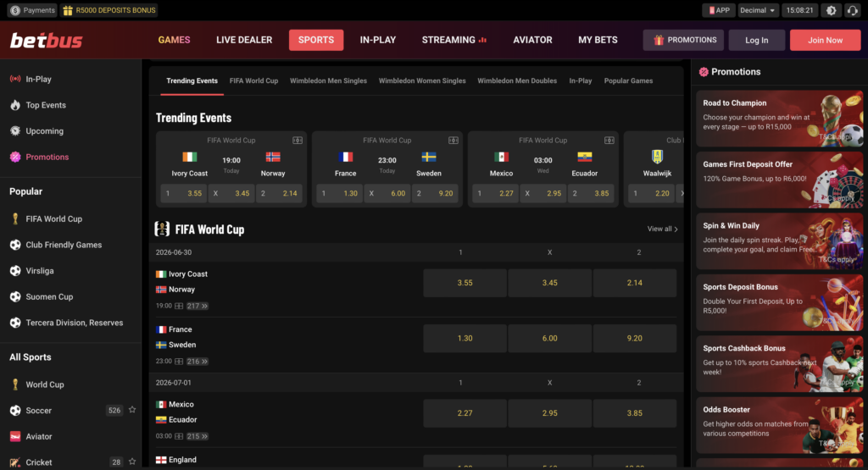The image size is (868, 470).
Task: Go to the IN-PLAY menu
Action: pos(378,40)
